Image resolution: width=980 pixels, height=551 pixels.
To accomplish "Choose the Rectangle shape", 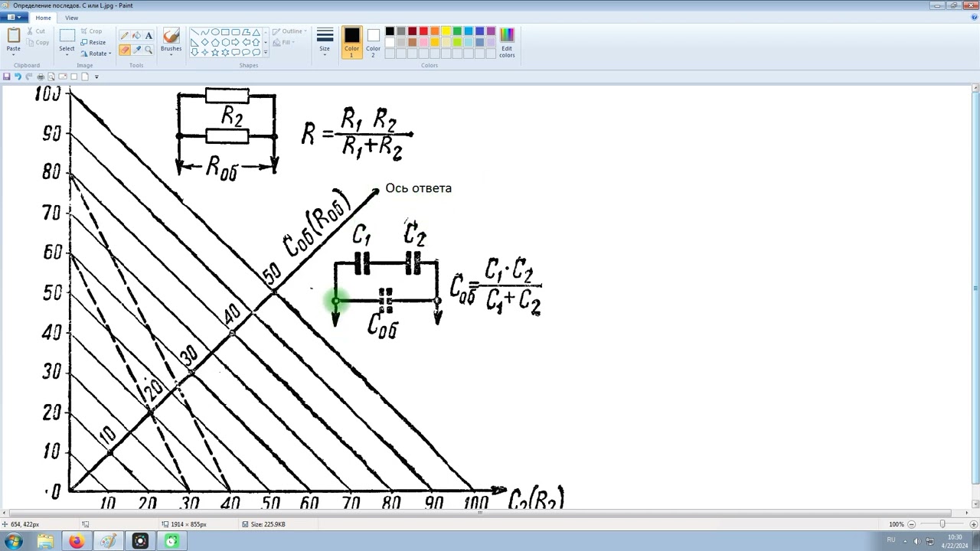I will [x=225, y=32].
